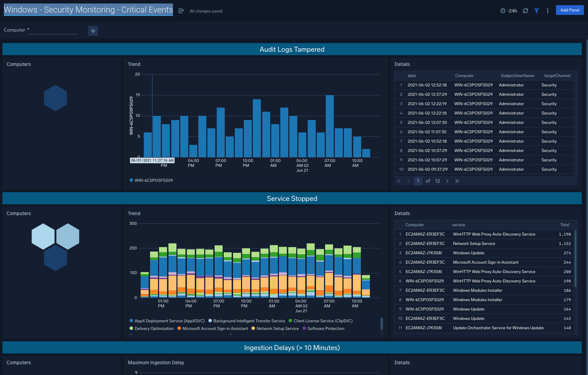Image resolution: width=588 pixels, height=375 pixels.
Task: Click the share icon next to the dashboard title
Action: point(181,11)
